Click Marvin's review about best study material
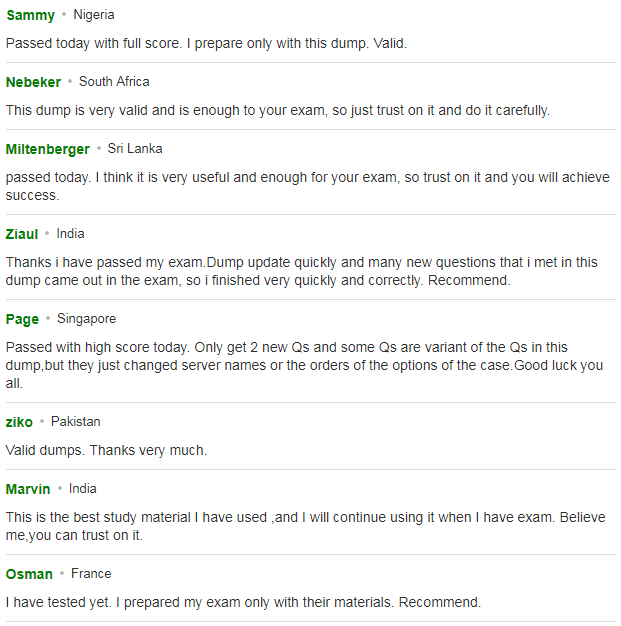621x626 pixels. point(306,526)
